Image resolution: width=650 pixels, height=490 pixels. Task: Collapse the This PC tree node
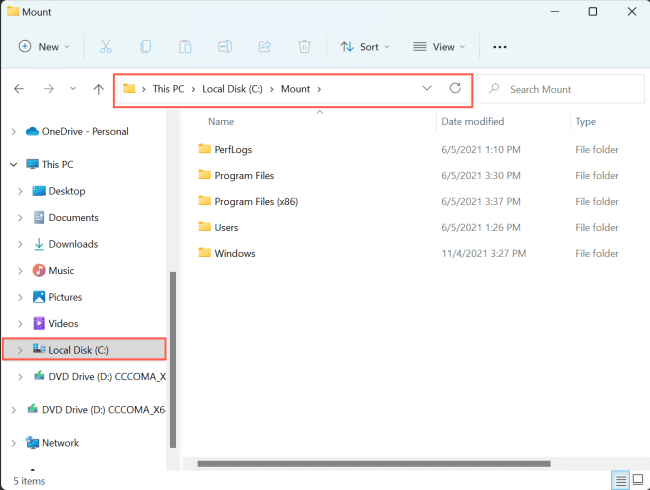pos(13,164)
